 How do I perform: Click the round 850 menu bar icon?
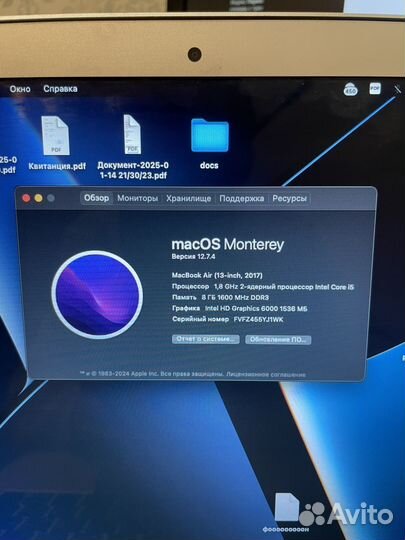[x=351, y=90]
